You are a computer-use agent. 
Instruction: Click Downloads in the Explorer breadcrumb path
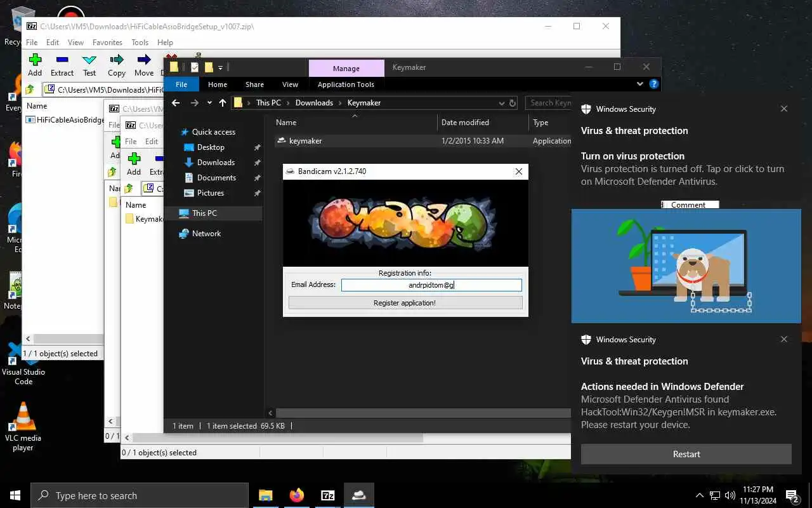tap(314, 103)
